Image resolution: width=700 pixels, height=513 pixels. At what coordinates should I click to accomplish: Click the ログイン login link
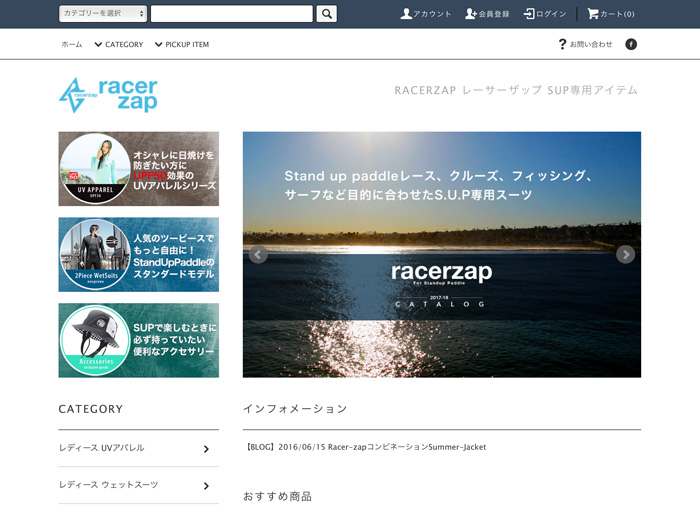point(545,14)
